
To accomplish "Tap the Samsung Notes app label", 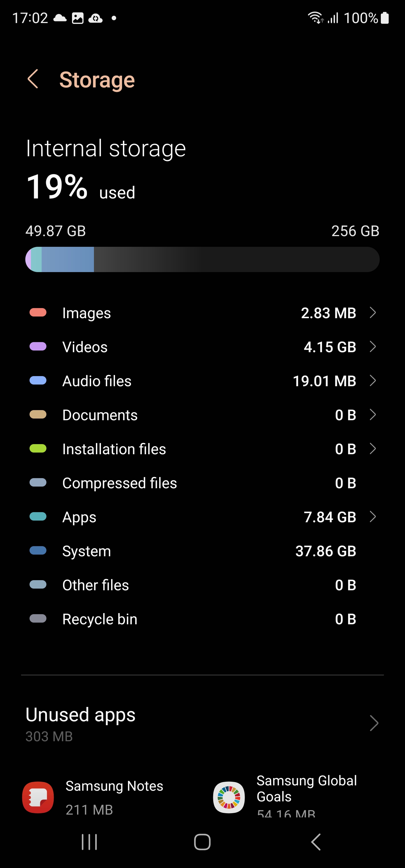I will [x=114, y=786].
